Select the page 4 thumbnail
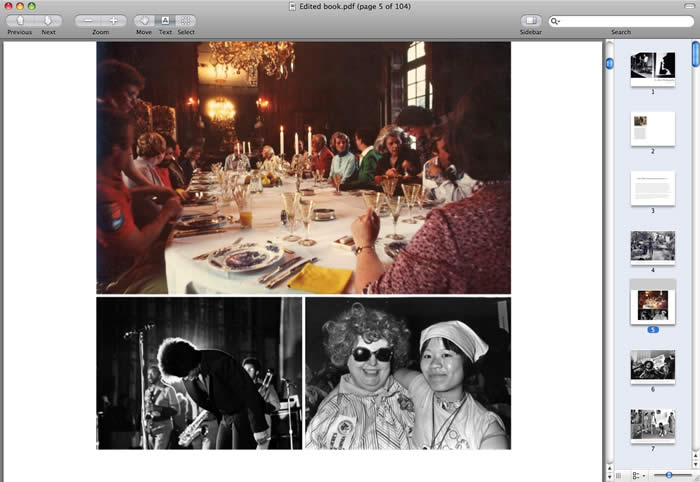 click(x=652, y=246)
